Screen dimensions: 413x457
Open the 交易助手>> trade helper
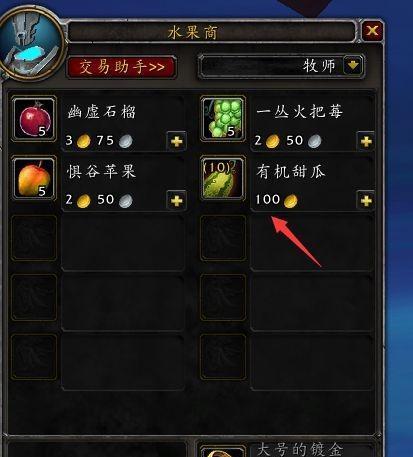pos(122,67)
